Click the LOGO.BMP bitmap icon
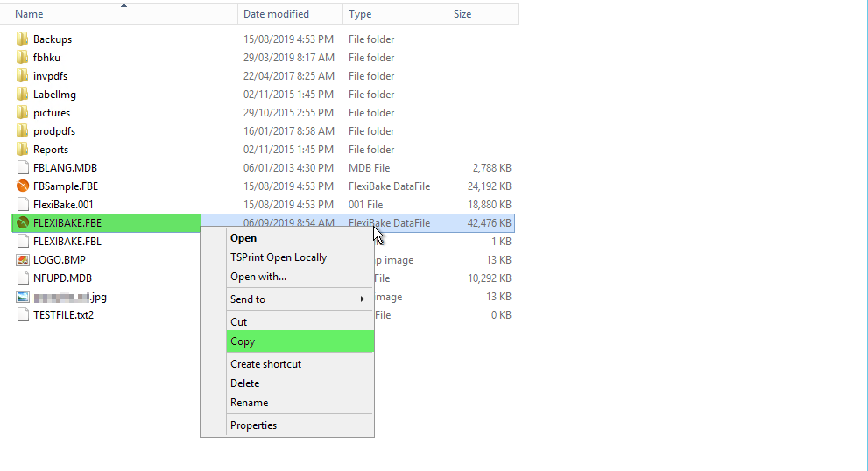 [x=23, y=260]
